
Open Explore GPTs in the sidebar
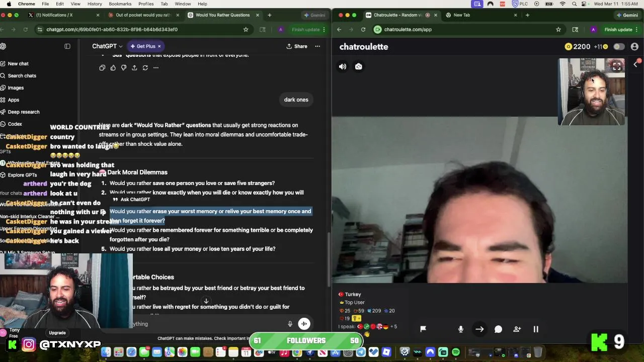click(22, 175)
